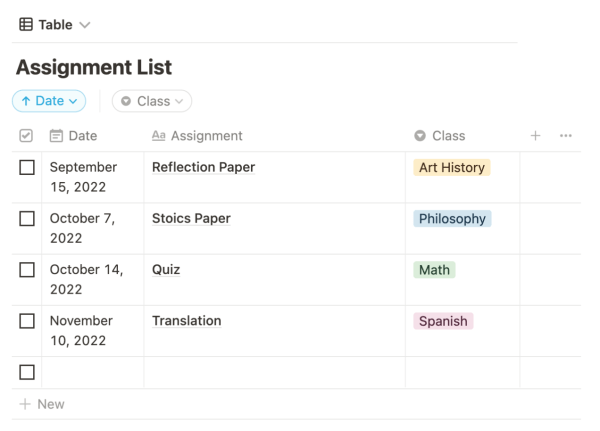This screenshot has height=431, width=600.
Task: Click the checkbox column header icon
Action: point(26,136)
